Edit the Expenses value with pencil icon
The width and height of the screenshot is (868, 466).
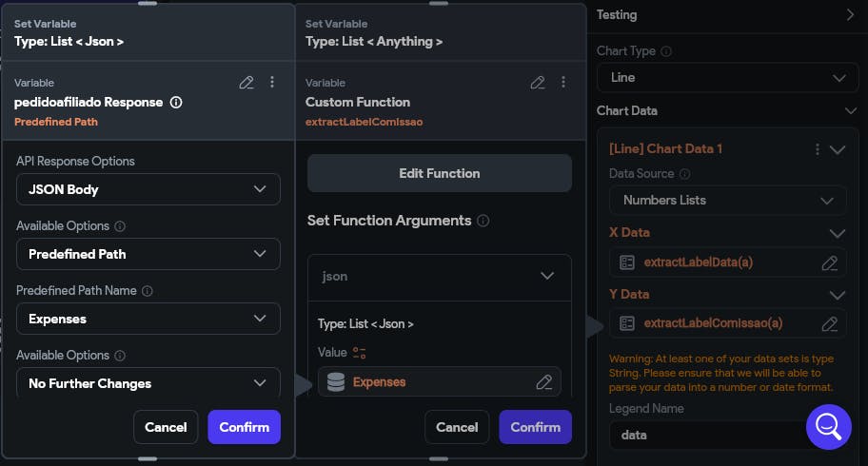(x=543, y=382)
